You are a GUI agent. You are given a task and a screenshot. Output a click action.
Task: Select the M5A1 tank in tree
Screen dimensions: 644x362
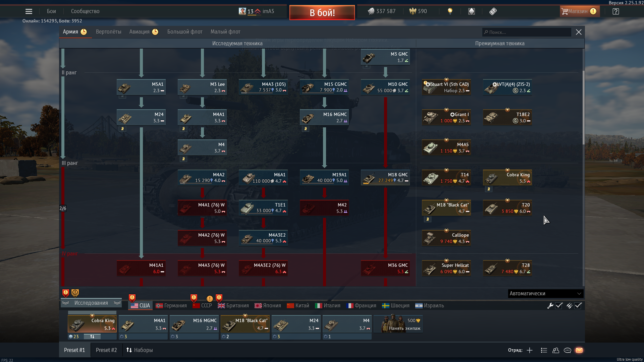(141, 87)
